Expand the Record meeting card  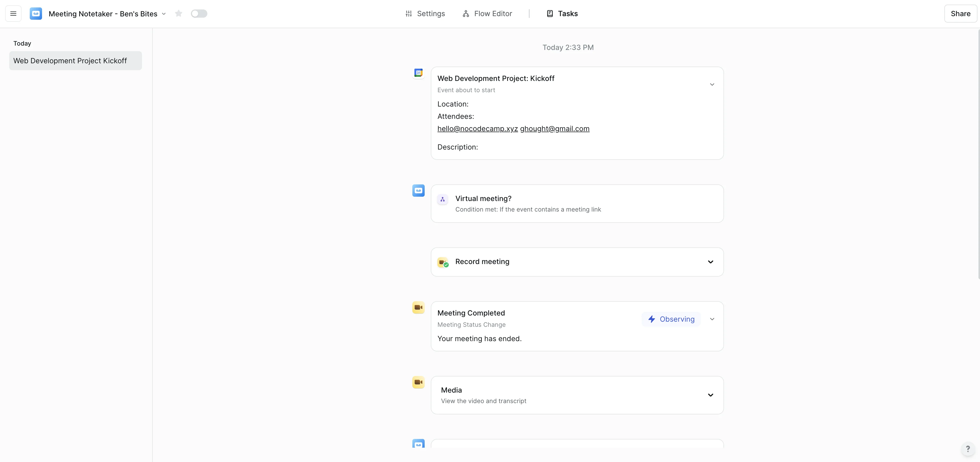coord(710,262)
